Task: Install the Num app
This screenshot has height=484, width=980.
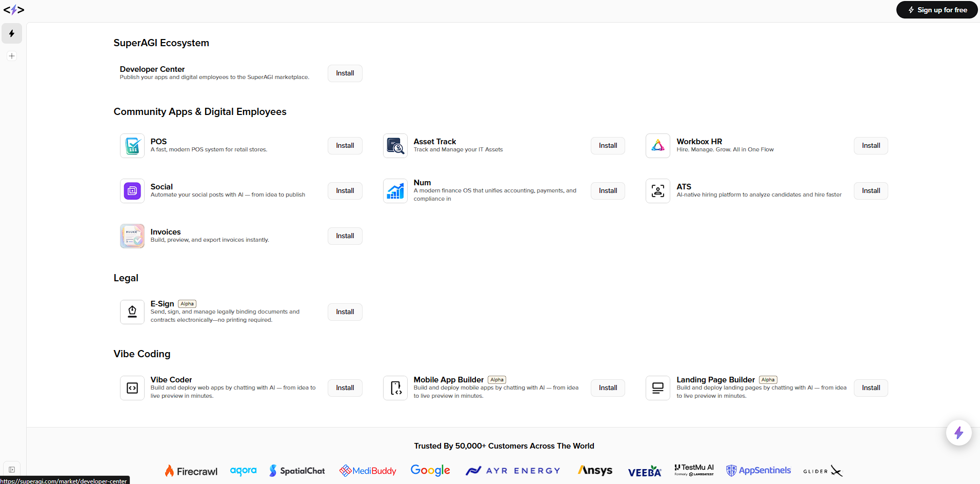Action: [x=608, y=191]
